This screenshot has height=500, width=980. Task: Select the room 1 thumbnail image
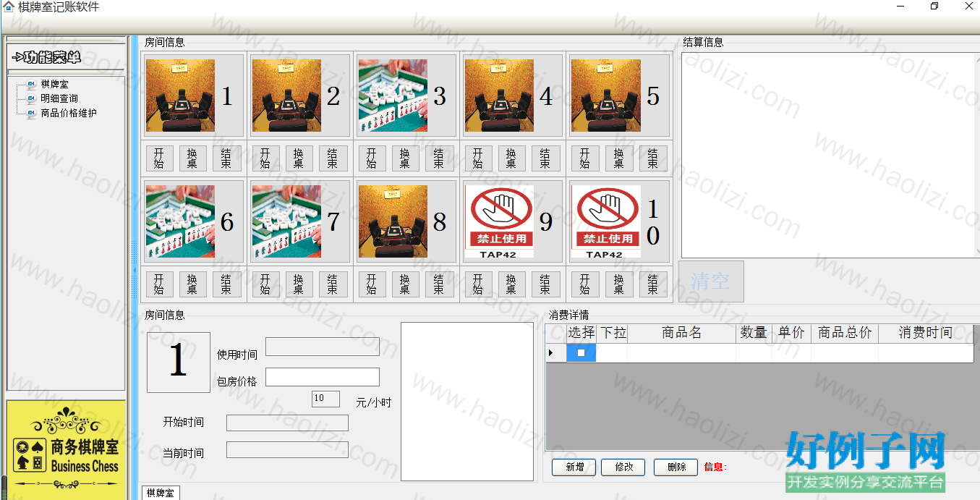tap(180, 96)
